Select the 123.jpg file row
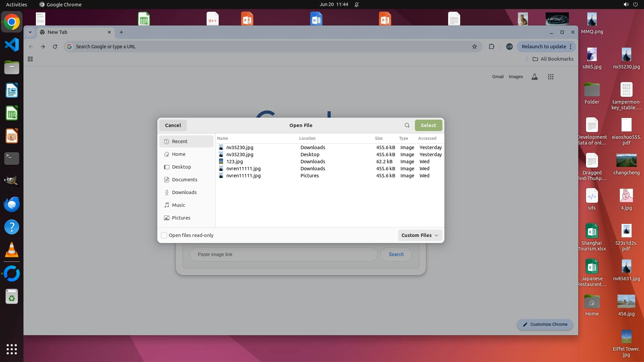The height and width of the screenshot is (362, 644). click(x=235, y=162)
